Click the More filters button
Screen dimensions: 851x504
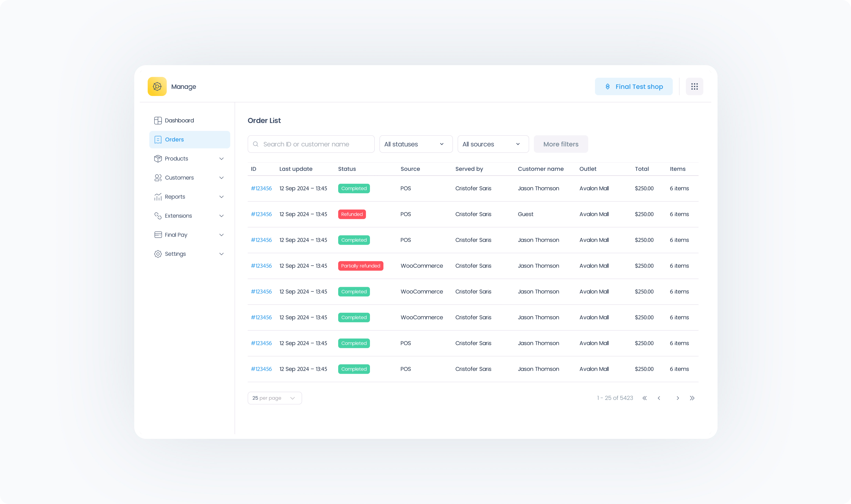click(x=561, y=144)
